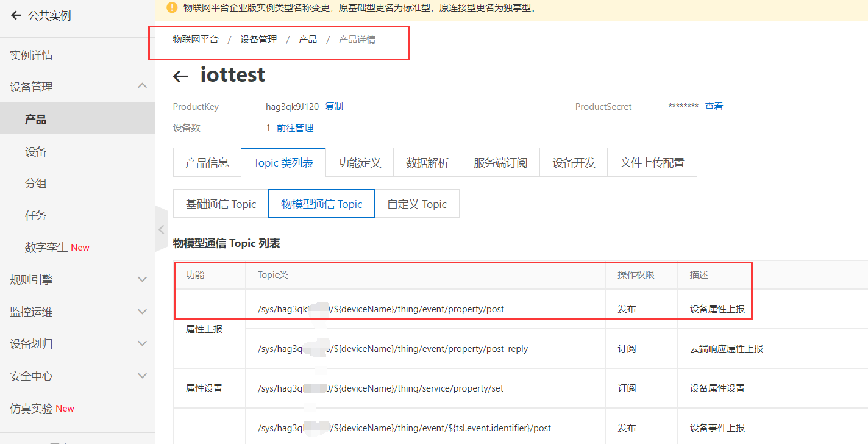Collapse the 设备管理 menu section

tap(142, 87)
